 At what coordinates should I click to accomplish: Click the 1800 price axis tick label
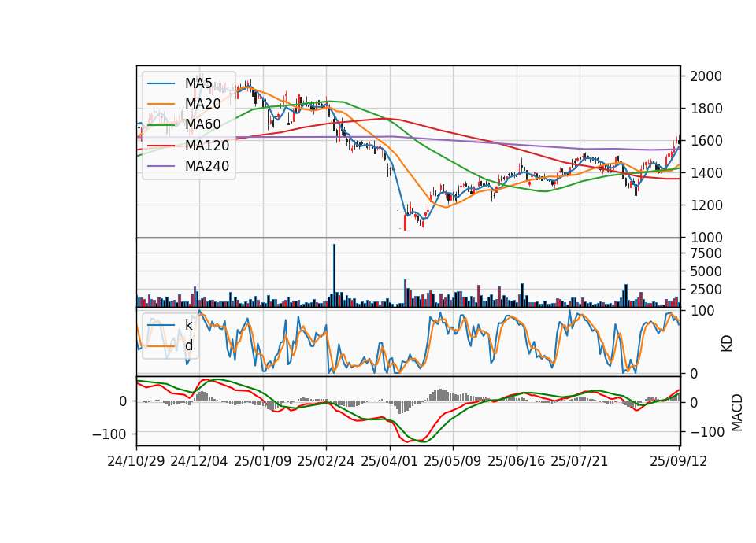click(706, 109)
